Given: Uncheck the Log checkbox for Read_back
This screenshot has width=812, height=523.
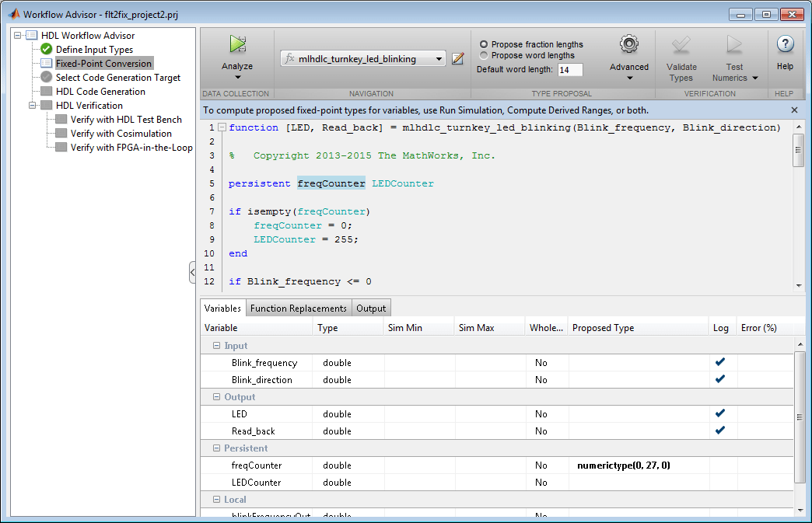Looking at the screenshot, I should [x=720, y=431].
